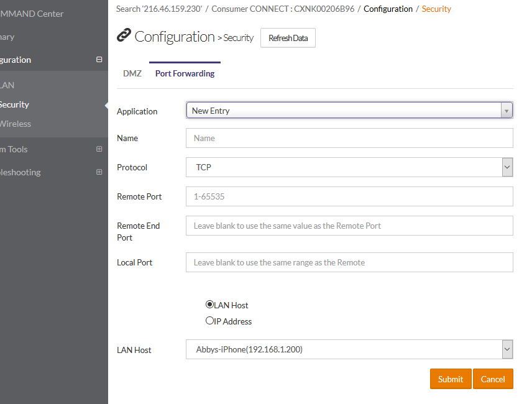Image resolution: width=532 pixels, height=404 pixels.
Task: Switch to the DMZ tab
Action: click(132, 73)
